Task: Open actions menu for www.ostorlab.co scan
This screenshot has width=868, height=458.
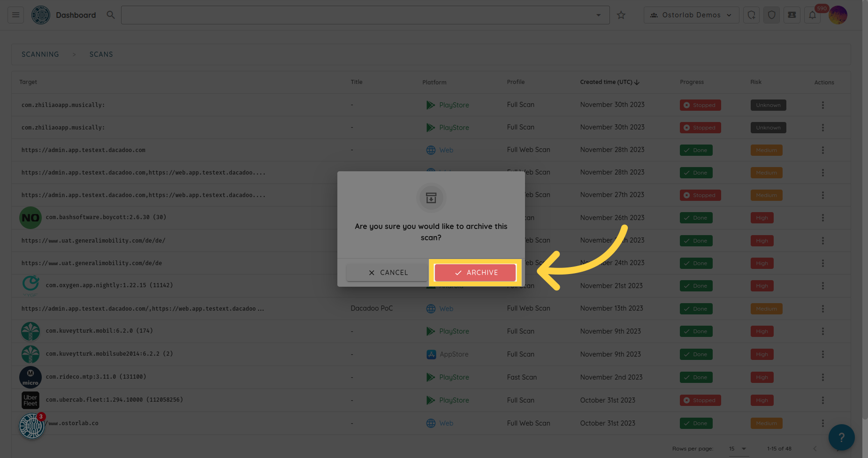Action: coord(822,423)
